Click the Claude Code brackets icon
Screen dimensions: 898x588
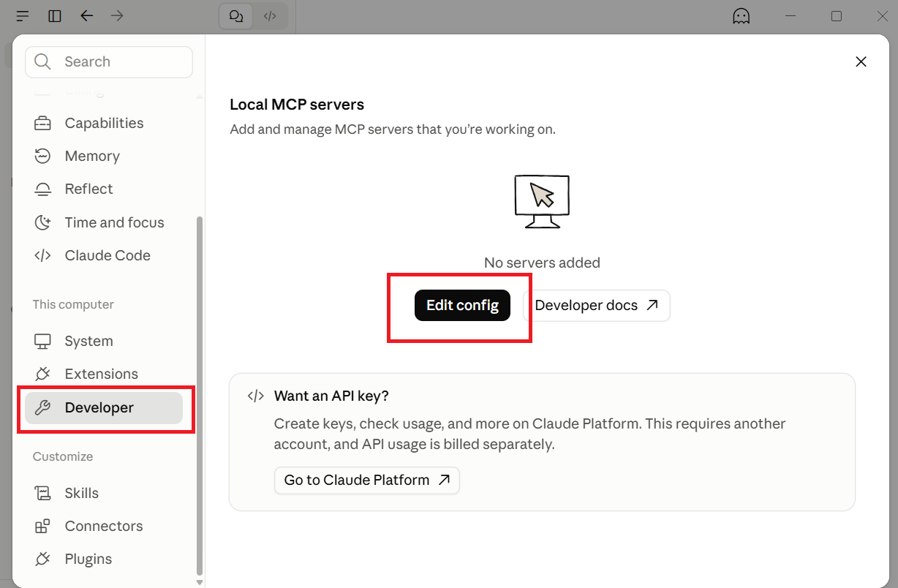click(42, 255)
